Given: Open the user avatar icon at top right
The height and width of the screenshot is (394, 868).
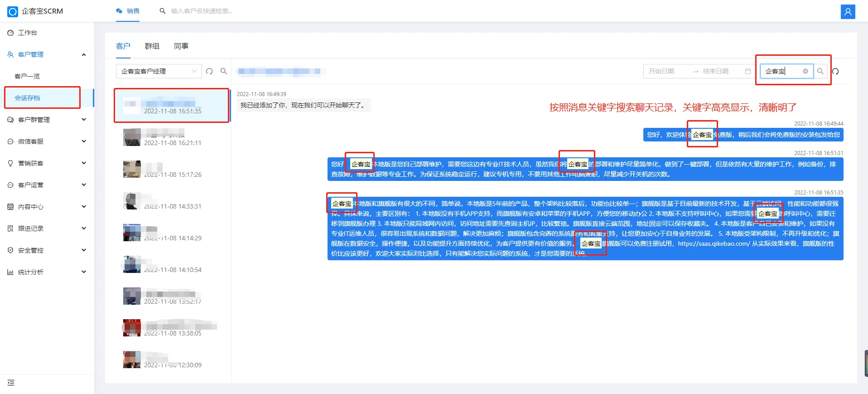Looking at the screenshot, I should pos(848,12).
